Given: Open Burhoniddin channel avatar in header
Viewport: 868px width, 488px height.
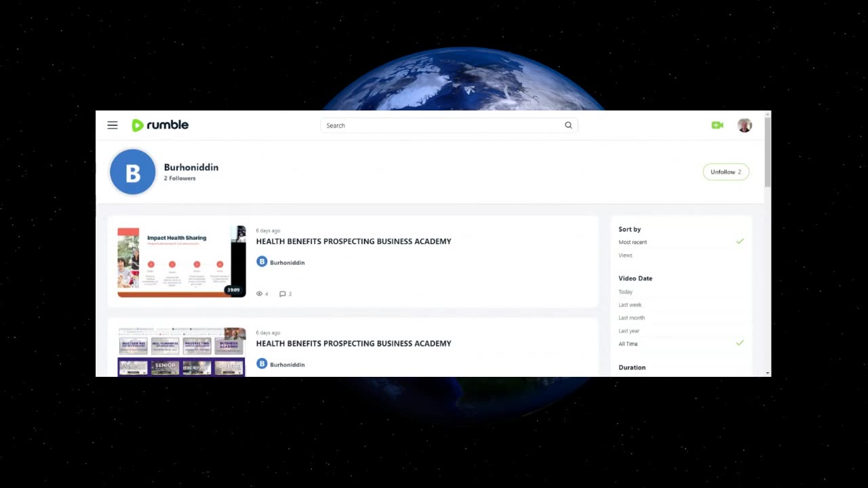Looking at the screenshot, I should 133,172.
